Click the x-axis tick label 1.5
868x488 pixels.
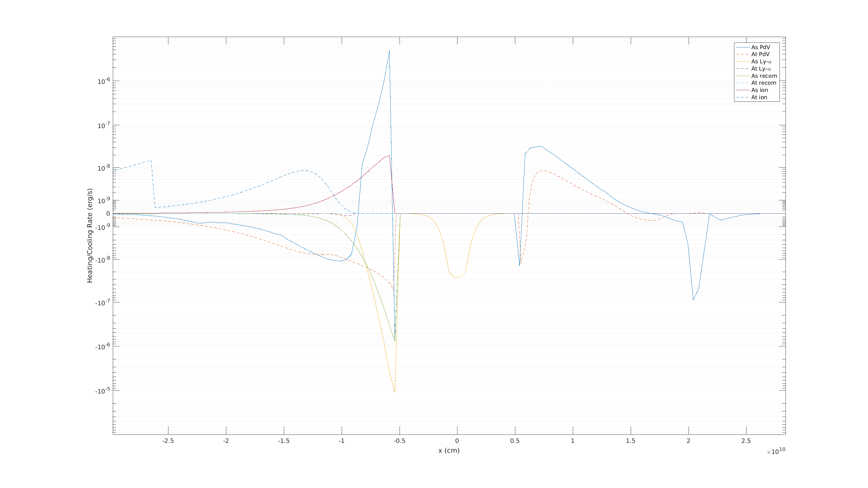[630, 441]
